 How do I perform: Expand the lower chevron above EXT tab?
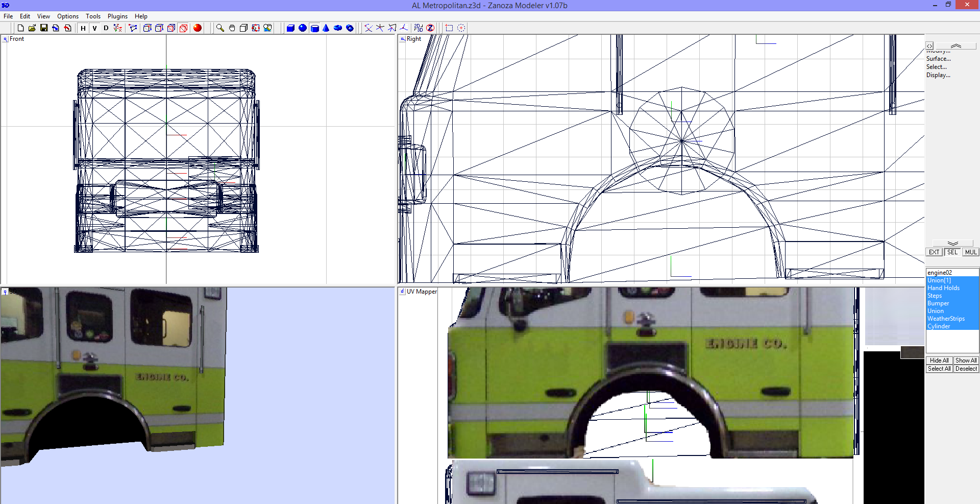952,244
